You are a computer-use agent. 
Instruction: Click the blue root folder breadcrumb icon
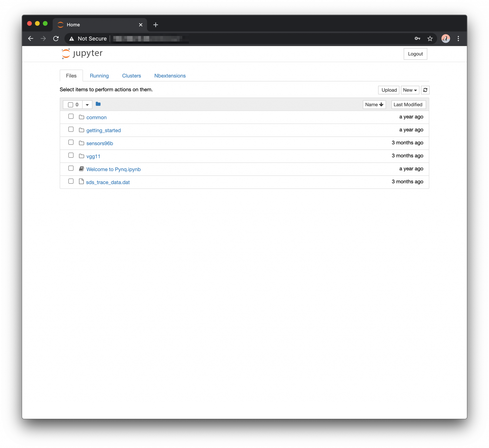(x=98, y=104)
